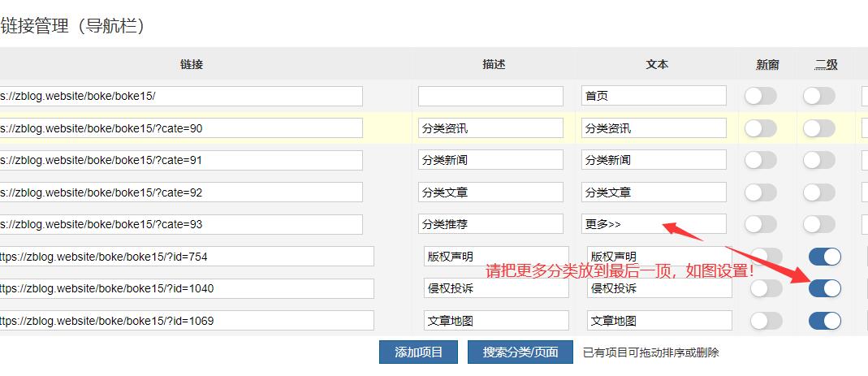Edit the link field with id=1040
Screen dimensions: 868x376
pyautogui.click(x=187, y=288)
